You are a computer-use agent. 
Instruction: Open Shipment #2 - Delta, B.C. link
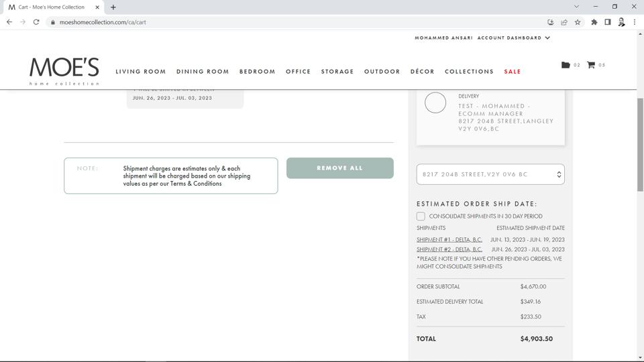[449, 249]
